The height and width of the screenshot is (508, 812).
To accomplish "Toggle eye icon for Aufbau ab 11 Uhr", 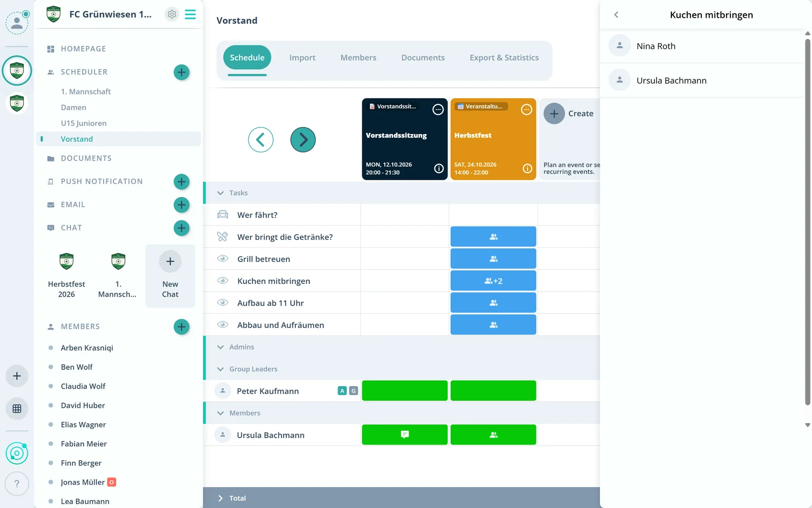I will pyautogui.click(x=222, y=303).
